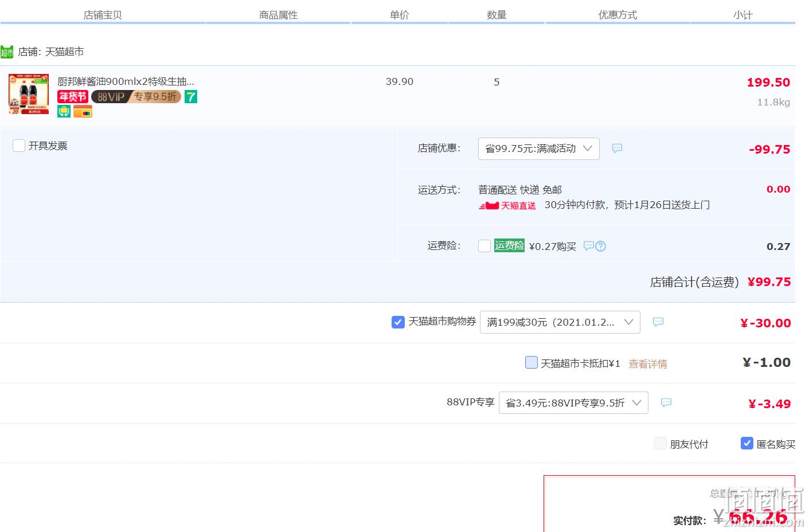Click the 店铺优惠: label
The image size is (809, 532).
point(439,148)
